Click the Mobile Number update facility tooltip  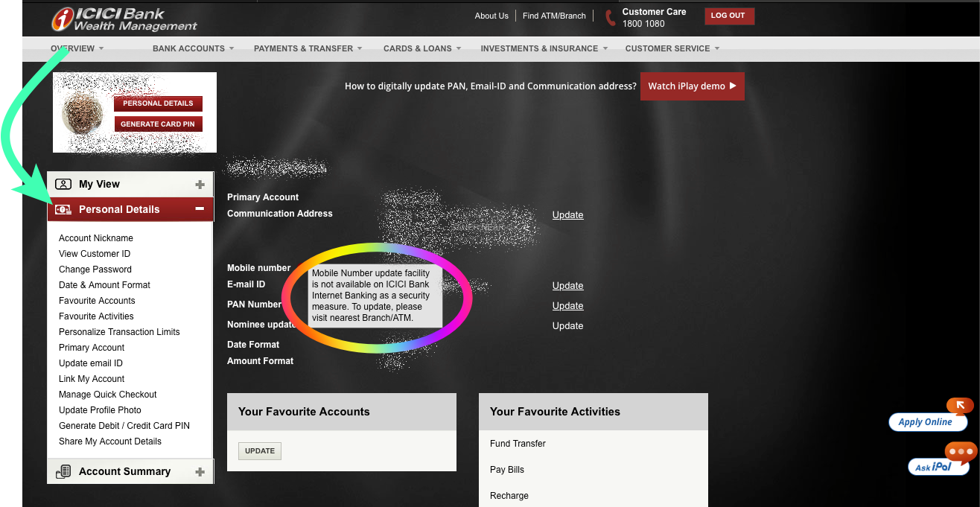click(x=375, y=296)
